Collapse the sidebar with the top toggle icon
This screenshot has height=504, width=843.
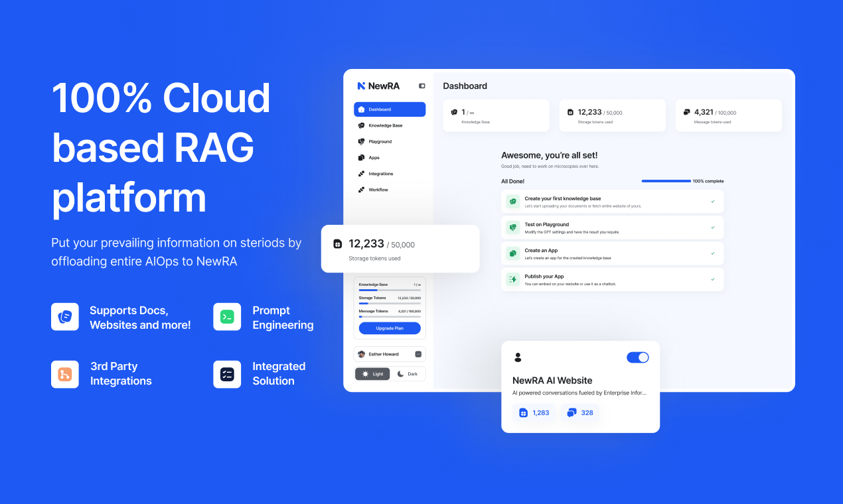coord(421,86)
